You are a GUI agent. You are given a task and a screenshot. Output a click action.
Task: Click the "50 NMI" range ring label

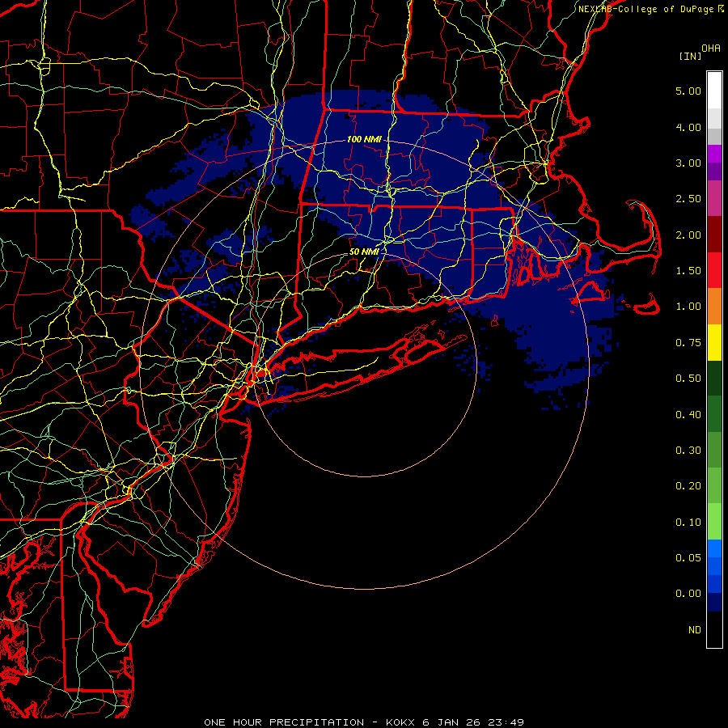click(365, 252)
